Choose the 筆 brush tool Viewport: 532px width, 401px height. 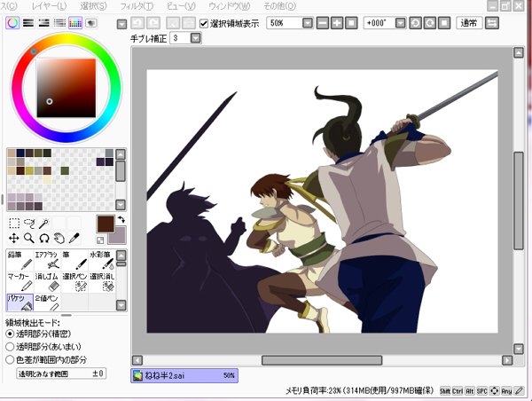[74, 261]
